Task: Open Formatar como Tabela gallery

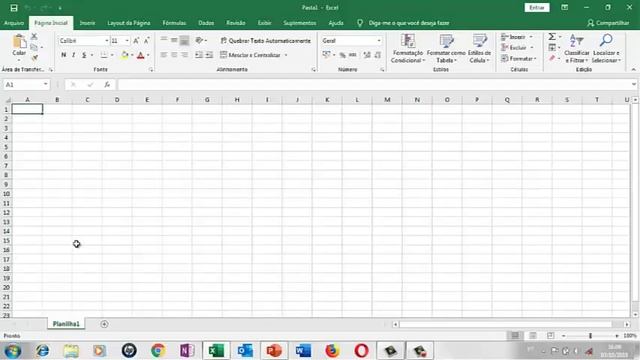Action: (446, 49)
